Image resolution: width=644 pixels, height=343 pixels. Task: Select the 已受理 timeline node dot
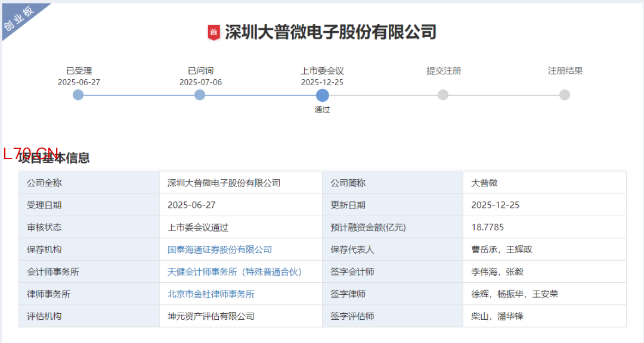[78, 95]
